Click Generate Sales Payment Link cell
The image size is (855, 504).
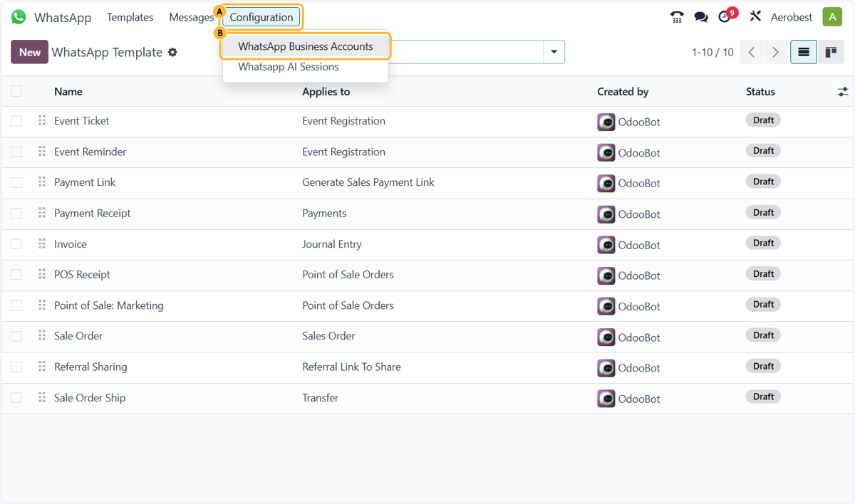[368, 182]
